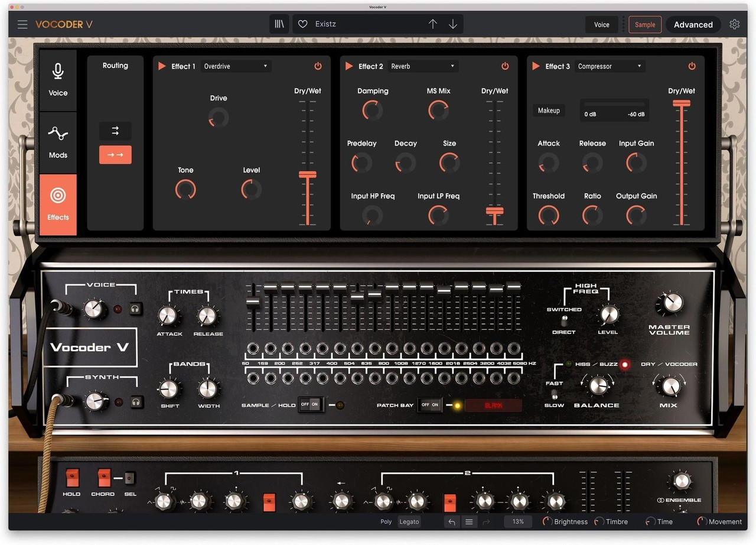Click the Compressor Threshold knob
Screen dimensions: 756x545
click(x=549, y=215)
